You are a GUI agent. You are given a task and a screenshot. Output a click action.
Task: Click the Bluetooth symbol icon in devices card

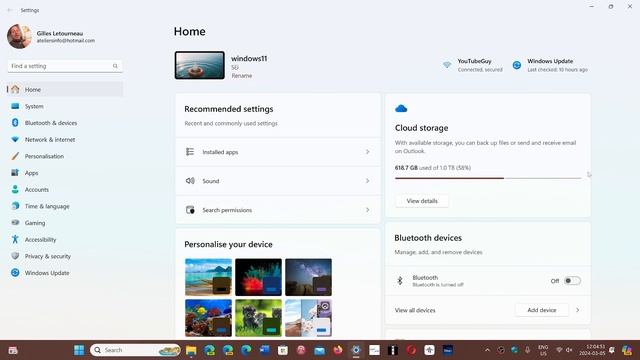400,281
